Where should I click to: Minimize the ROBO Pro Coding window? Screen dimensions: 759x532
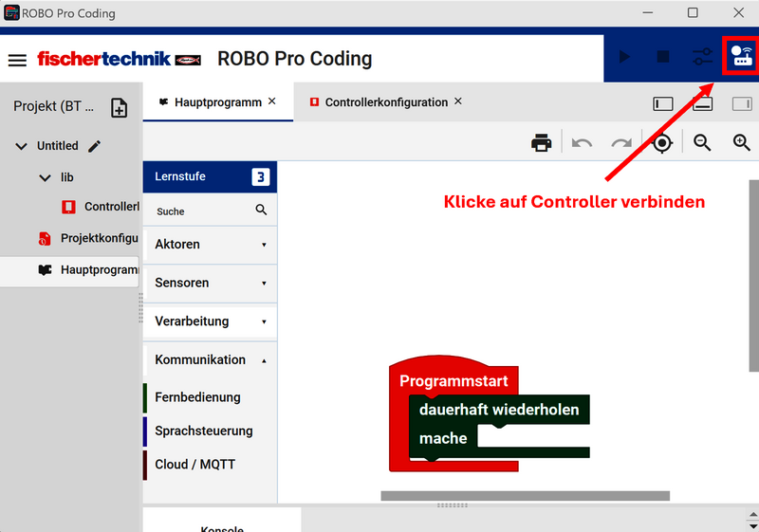click(648, 13)
